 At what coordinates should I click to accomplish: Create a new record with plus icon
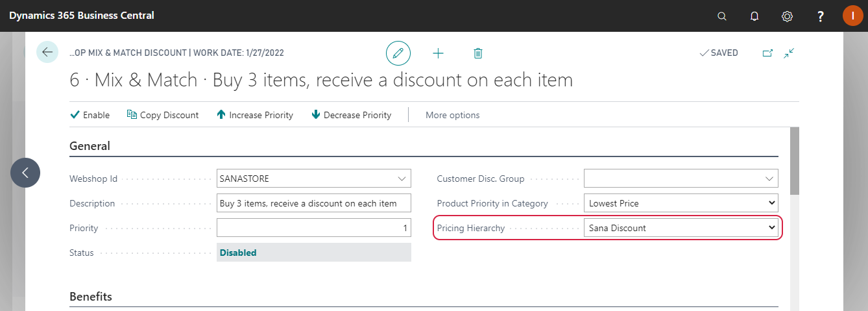point(439,53)
